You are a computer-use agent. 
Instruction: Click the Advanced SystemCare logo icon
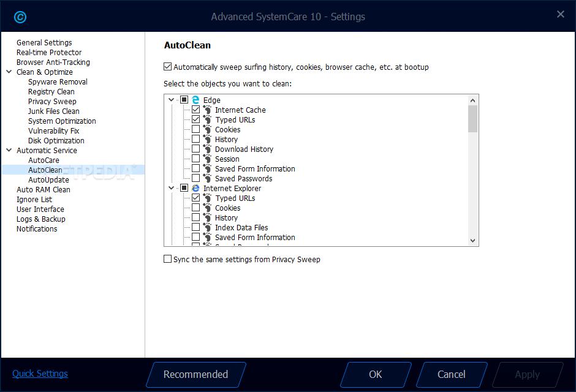coord(20,17)
